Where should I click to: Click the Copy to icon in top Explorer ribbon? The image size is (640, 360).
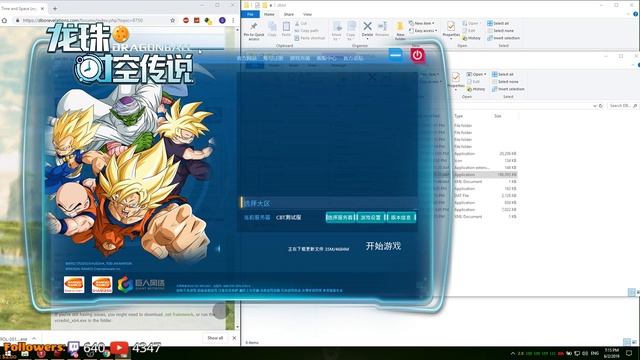click(x=351, y=31)
